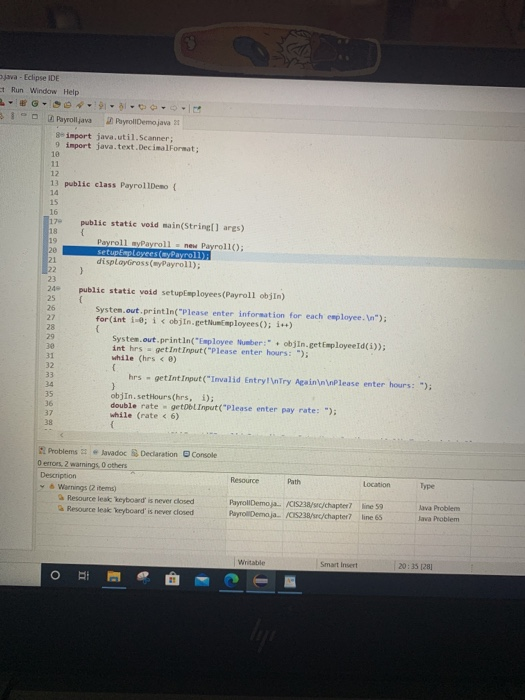The width and height of the screenshot is (525, 700).
Task: Select the PayrollDemo.java editor tab
Action: click(x=138, y=121)
